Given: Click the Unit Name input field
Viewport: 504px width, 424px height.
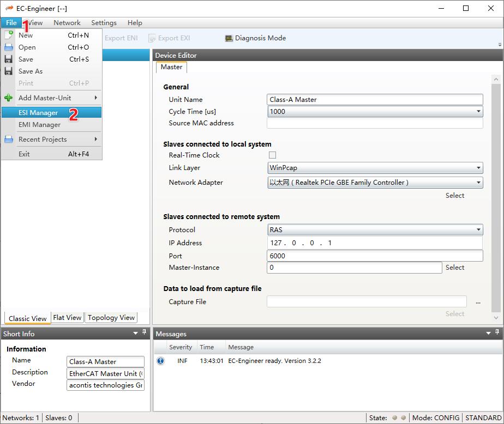Looking at the screenshot, I should click(375, 100).
